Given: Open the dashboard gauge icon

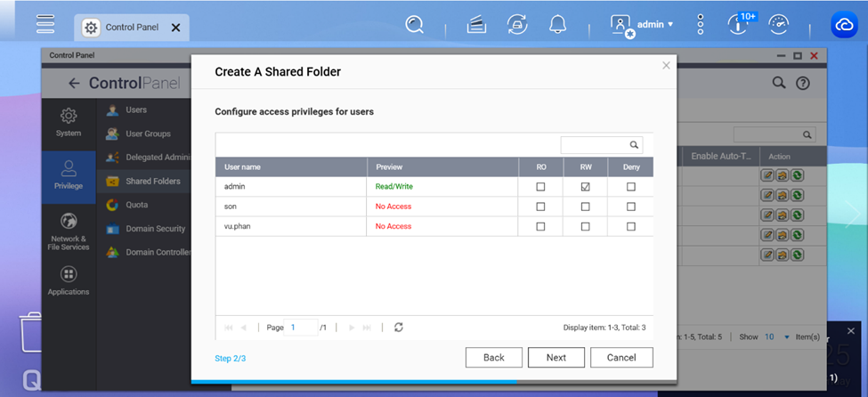Looking at the screenshot, I should 778,25.
